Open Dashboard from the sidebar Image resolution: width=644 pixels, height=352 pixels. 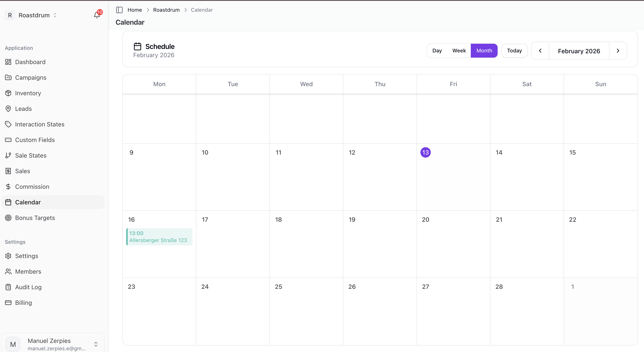[x=30, y=62]
